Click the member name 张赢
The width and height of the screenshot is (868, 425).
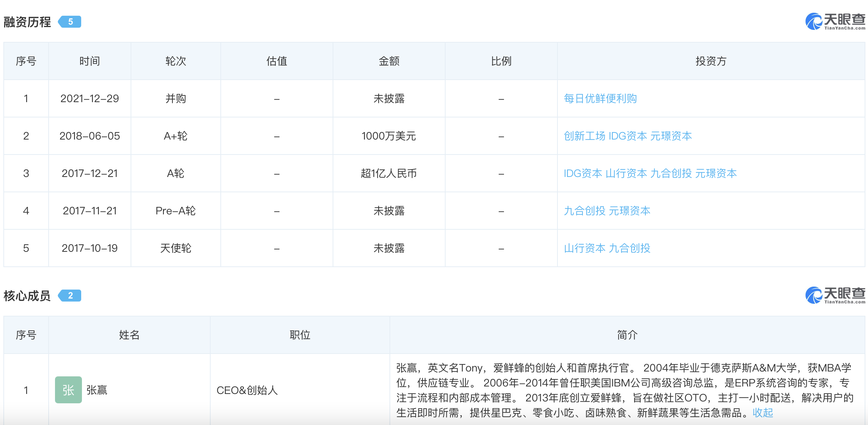(97, 390)
